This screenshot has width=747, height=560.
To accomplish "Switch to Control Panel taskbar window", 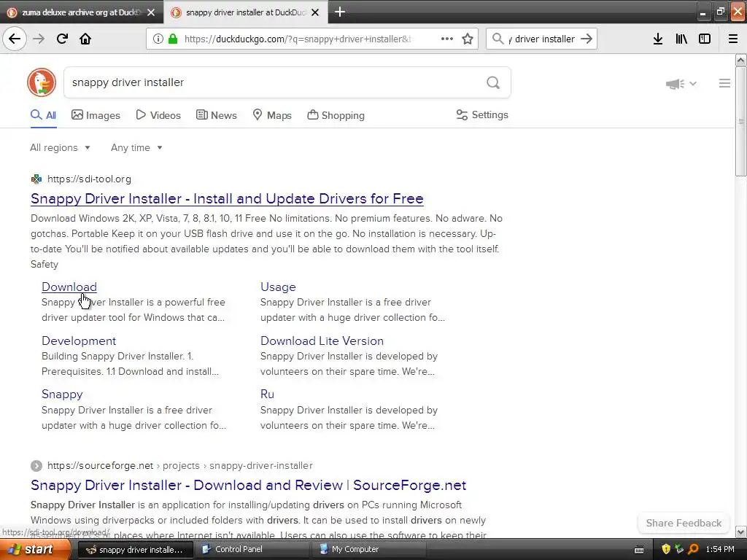I will 252,549.
